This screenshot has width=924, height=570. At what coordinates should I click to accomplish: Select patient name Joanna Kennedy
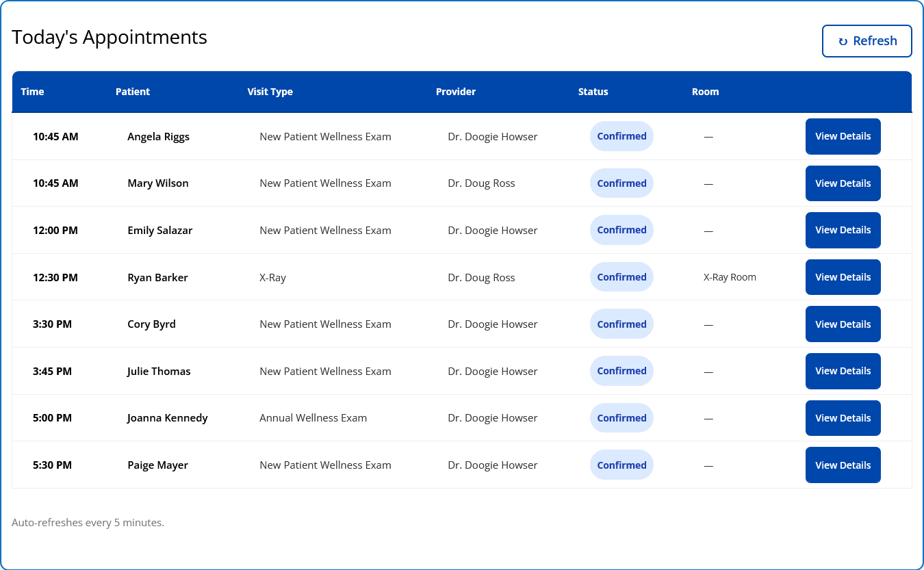pos(167,418)
